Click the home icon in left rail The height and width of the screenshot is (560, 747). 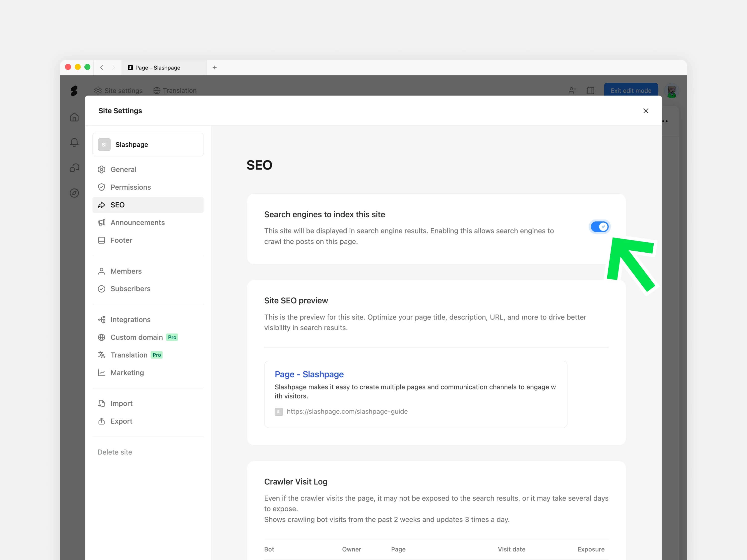74,117
